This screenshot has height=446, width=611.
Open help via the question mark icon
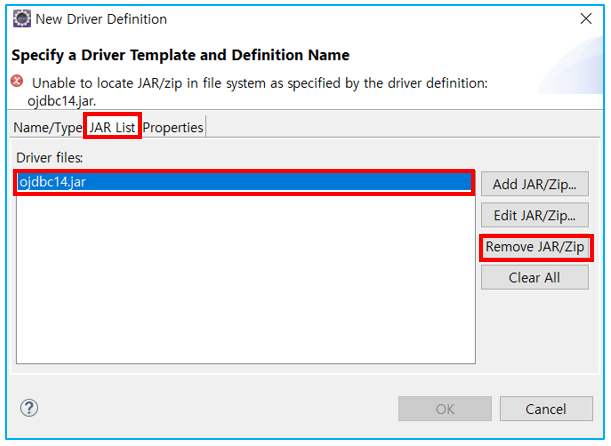pyautogui.click(x=29, y=408)
